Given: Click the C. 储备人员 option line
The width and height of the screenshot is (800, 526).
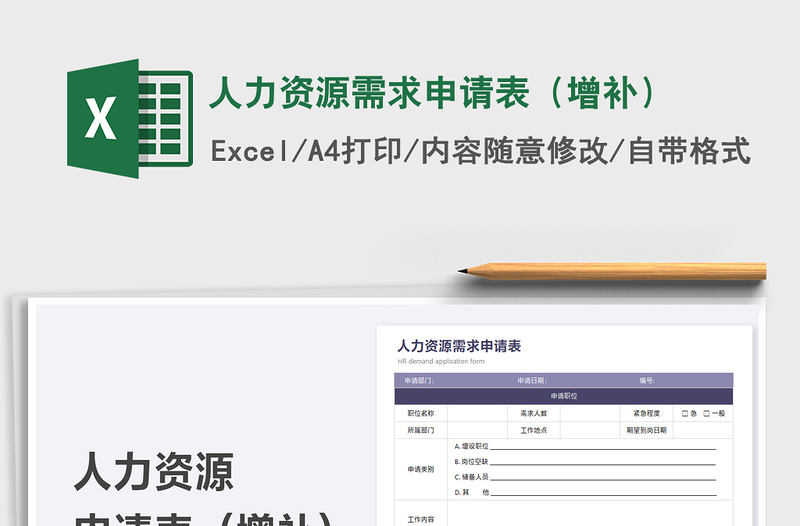Looking at the screenshot, I should 585,477.
